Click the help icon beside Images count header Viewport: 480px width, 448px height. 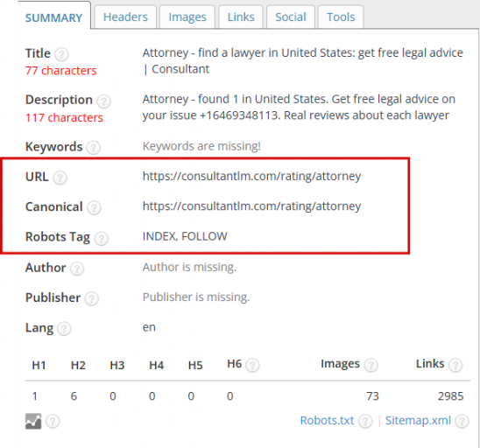point(371,365)
